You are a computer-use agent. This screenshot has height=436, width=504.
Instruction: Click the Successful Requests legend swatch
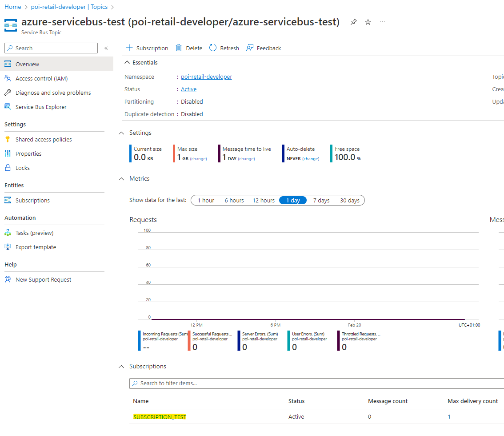(x=189, y=340)
